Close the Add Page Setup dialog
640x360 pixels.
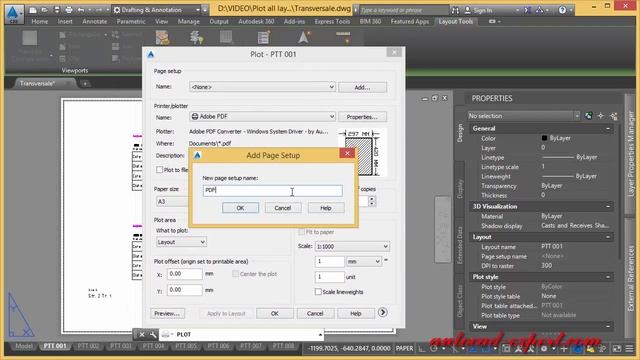pos(347,153)
